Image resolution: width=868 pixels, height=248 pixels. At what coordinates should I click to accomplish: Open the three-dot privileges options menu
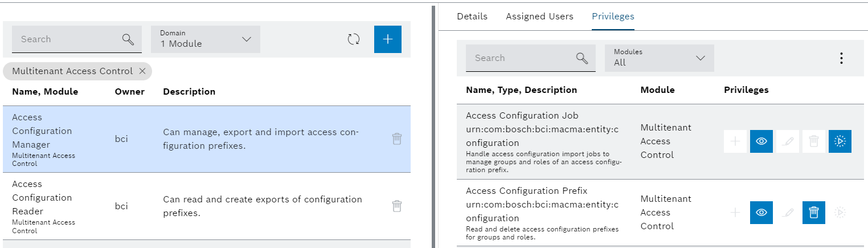tap(841, 58)
